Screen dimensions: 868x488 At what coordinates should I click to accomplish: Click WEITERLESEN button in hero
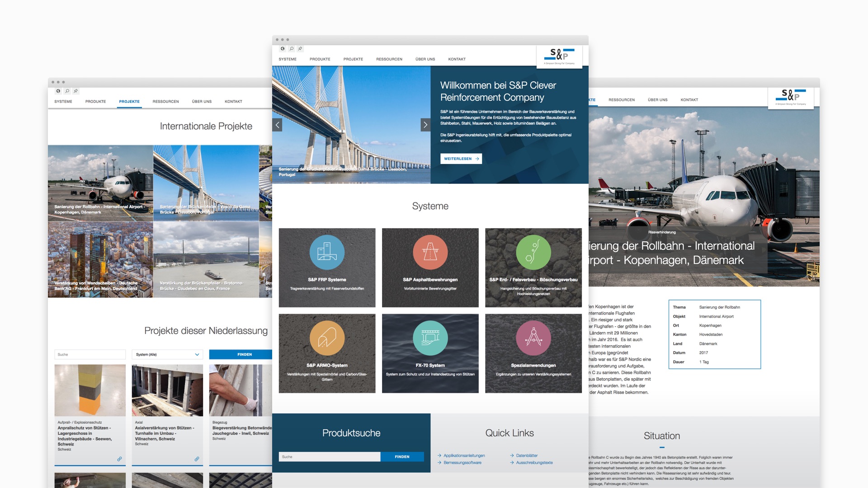pyautogui.click(x=461, y=159)
